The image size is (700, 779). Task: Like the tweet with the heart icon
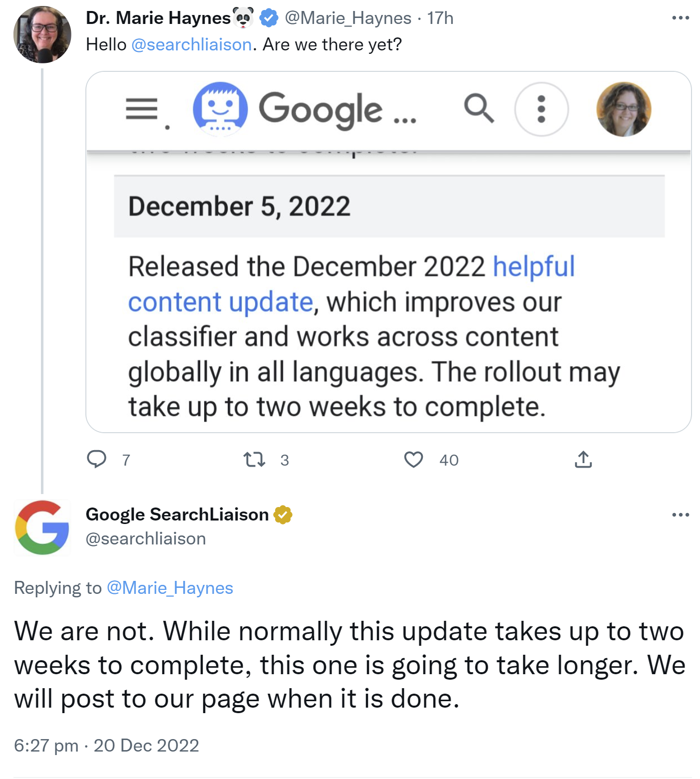pyautogui.click(x=414, y=459)
